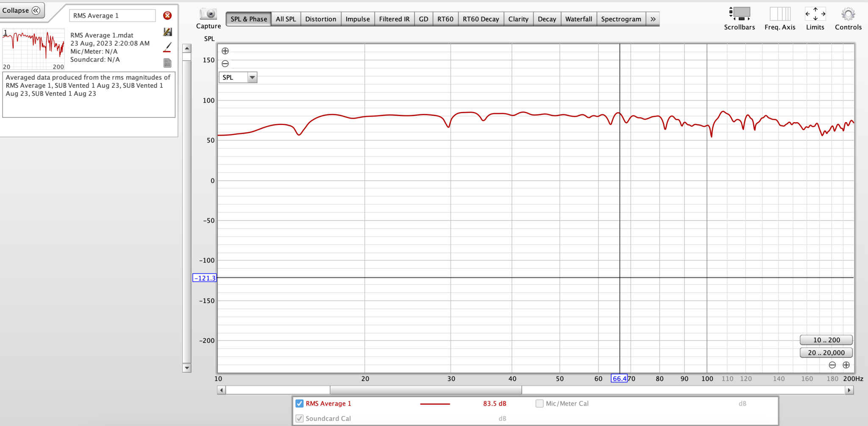Open the Distortion tab
This screenshot has height=426, width=868.
click(x=320, y=19)
